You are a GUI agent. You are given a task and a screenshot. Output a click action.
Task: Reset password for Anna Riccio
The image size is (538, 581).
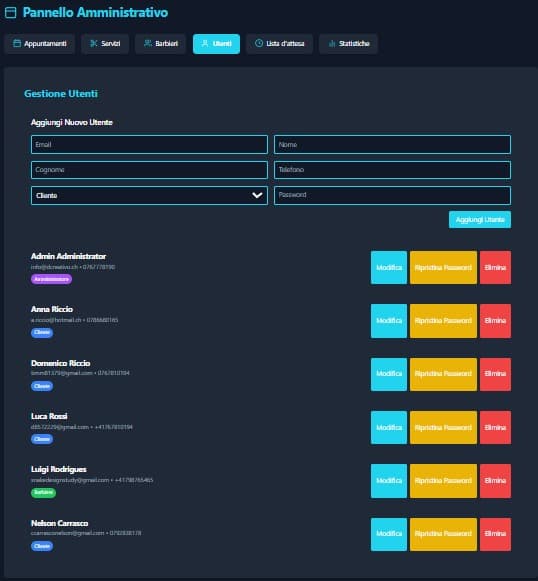443,321
